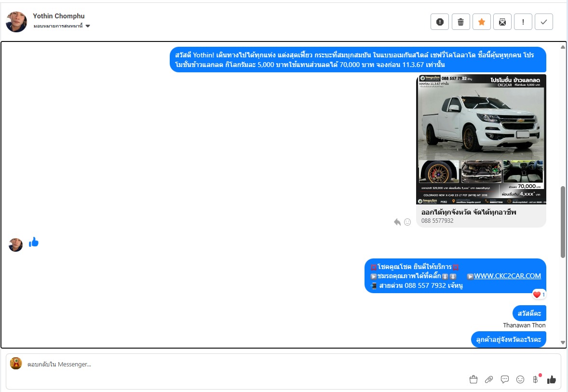Image resolution: width=568 pixels, height=392 pixels.
Task: Open the WWW.CKC2CAR.COM link
Action: (x=507, y=276)
